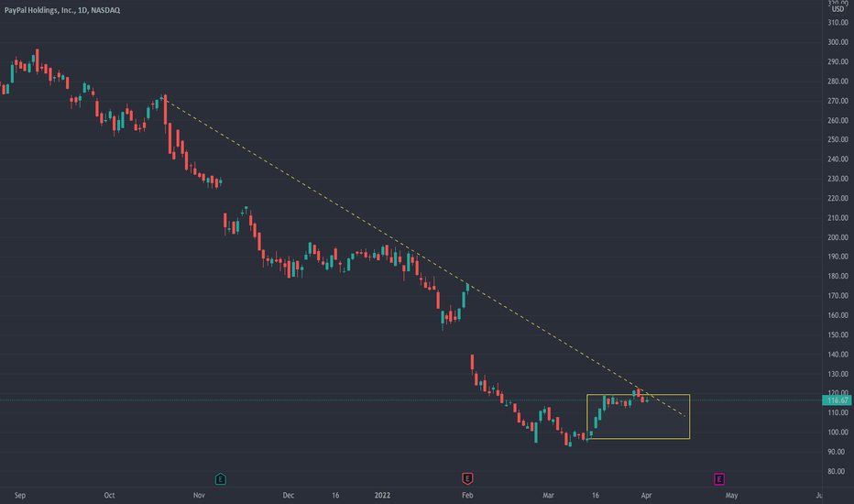Click the 190.00 price axis label
The height and width of the screenshot is (504, 854).
click(x=838, y=257)
